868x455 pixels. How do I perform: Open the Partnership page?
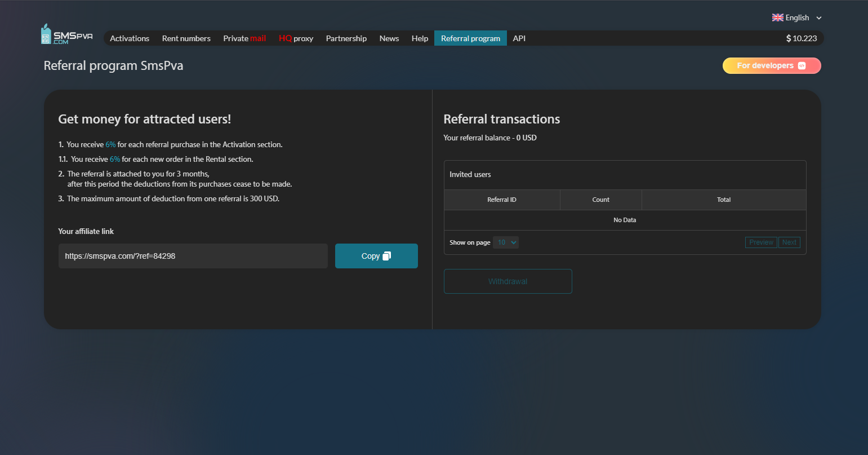point(346,38)
